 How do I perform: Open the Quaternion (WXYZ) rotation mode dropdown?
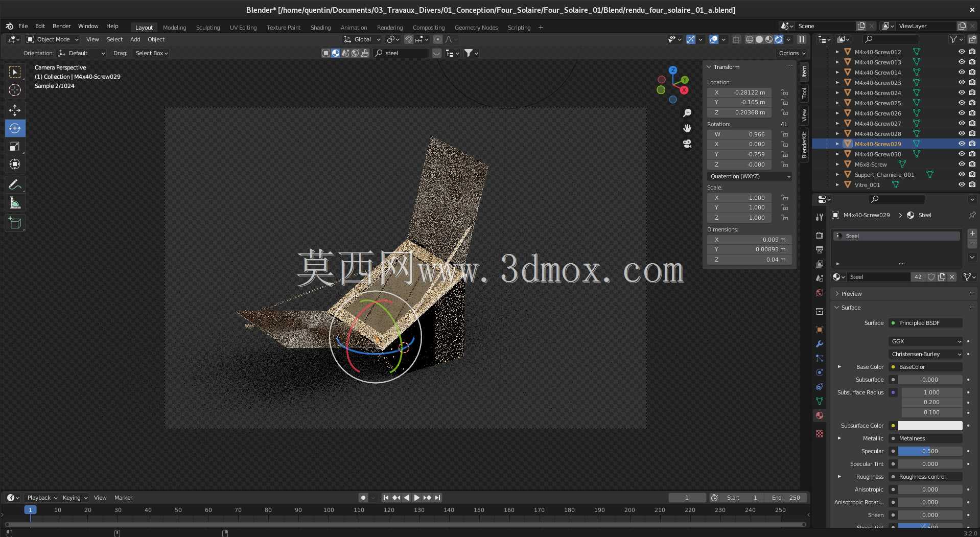750,176
